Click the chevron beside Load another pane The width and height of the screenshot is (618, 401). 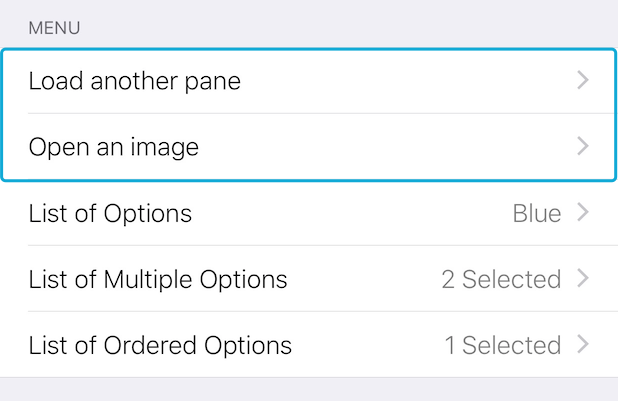click(583, 80)
